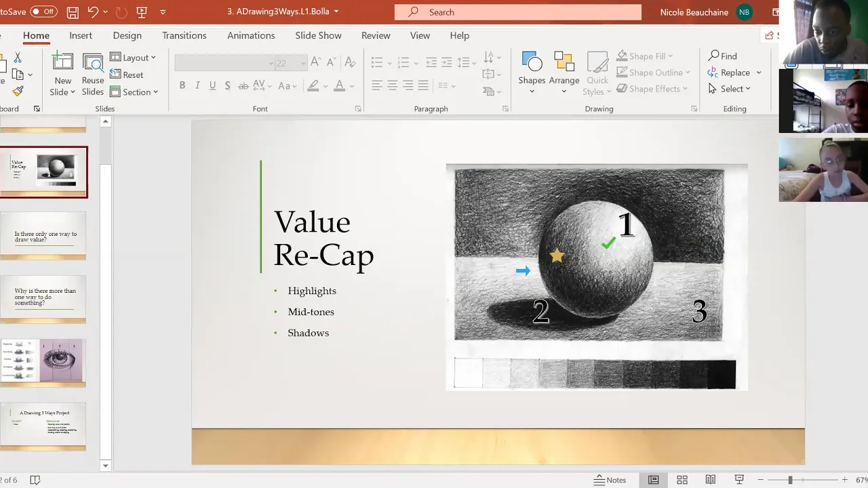Image resolution: width=868 pixels, height=488 pixels.
Task: Click the Save floppy disk icon
Action: point(73,12)
